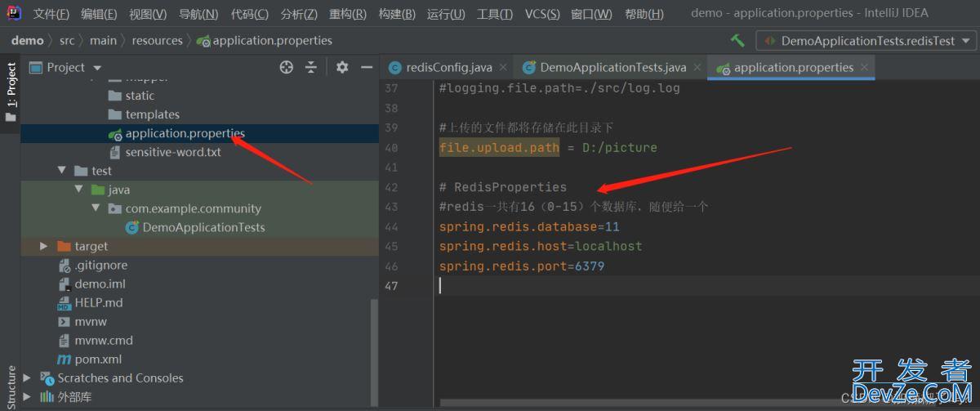980x411 pixels.
Task: Select the templates folder
Action: [x=152, y=114]
